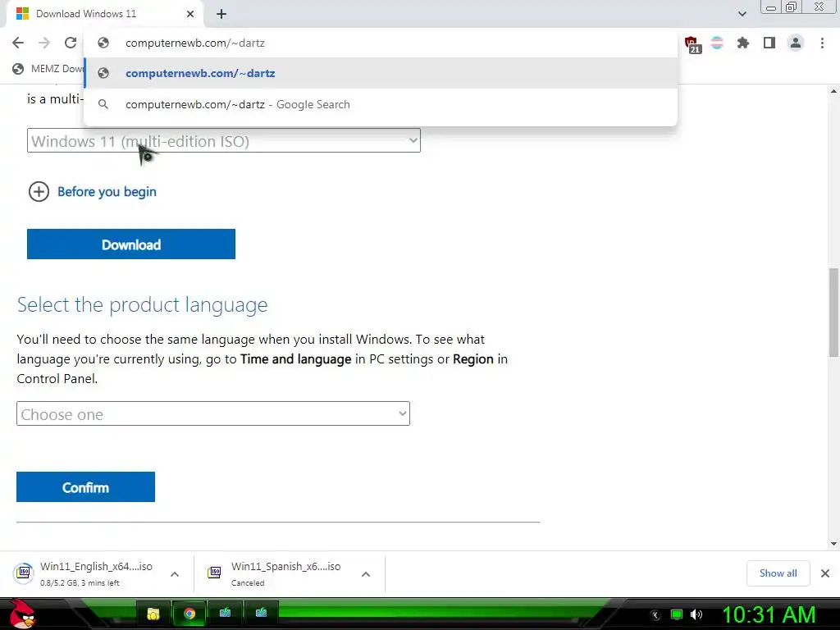Viewport: 840px width, 630px height.
Task: Click the ISO file icon of Win11_English download
Action: tap(24, 573)
